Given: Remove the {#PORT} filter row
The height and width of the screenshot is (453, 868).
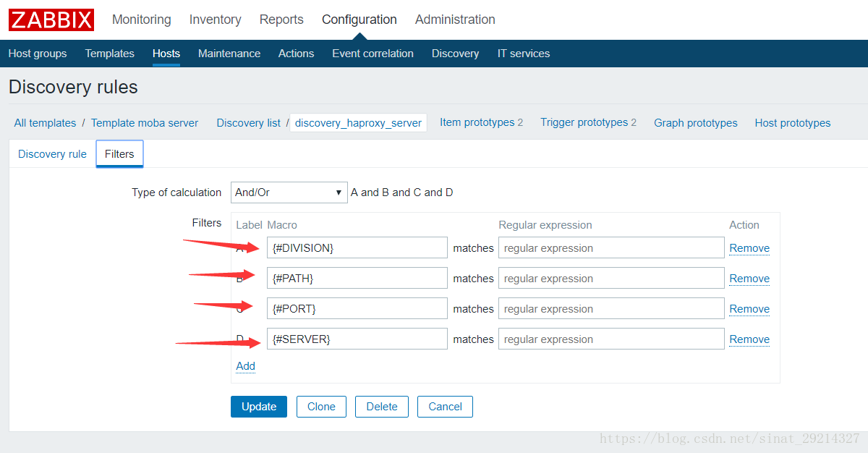Looking at the screenshot, I should coord(749,309).
